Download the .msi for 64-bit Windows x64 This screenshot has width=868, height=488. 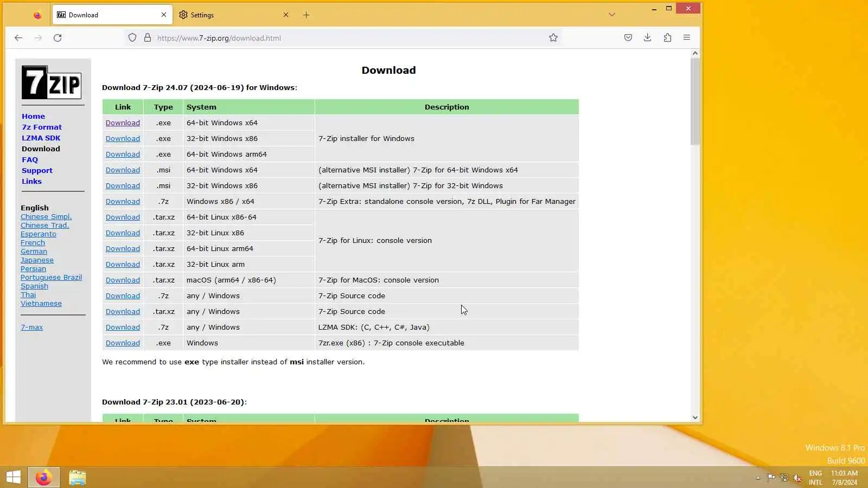point(123,170)
